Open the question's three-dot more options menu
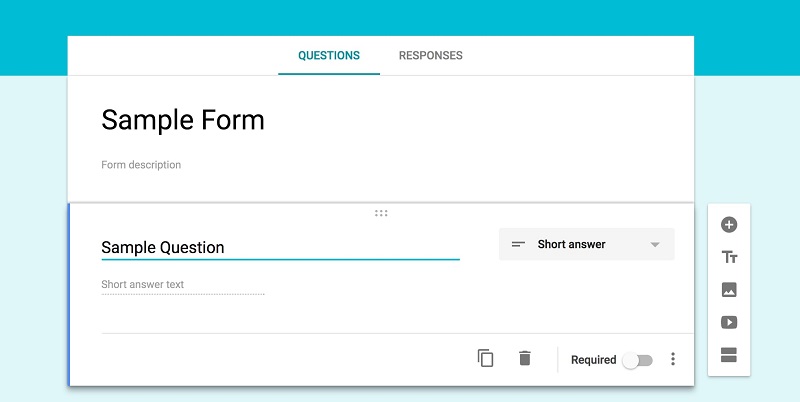Screen dimensions: 800x402 (x=673, y=359)
